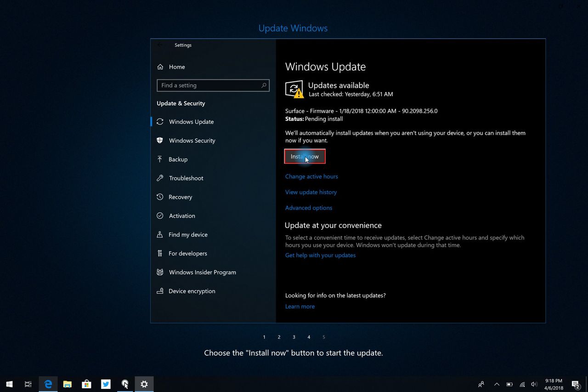This screenshot has width=588, height=392.
Task: Open the People icon in the taskbar
Action: click(x=481, y=384)
